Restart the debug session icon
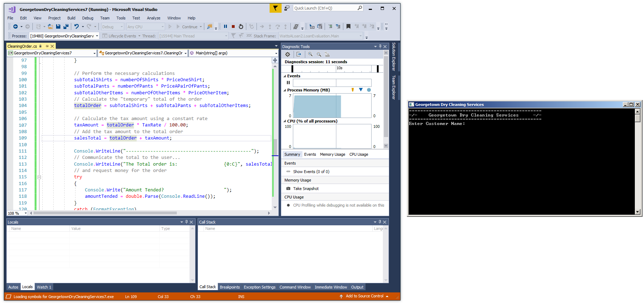This screenshot has width=644, height=303. (x=241, y=26)
